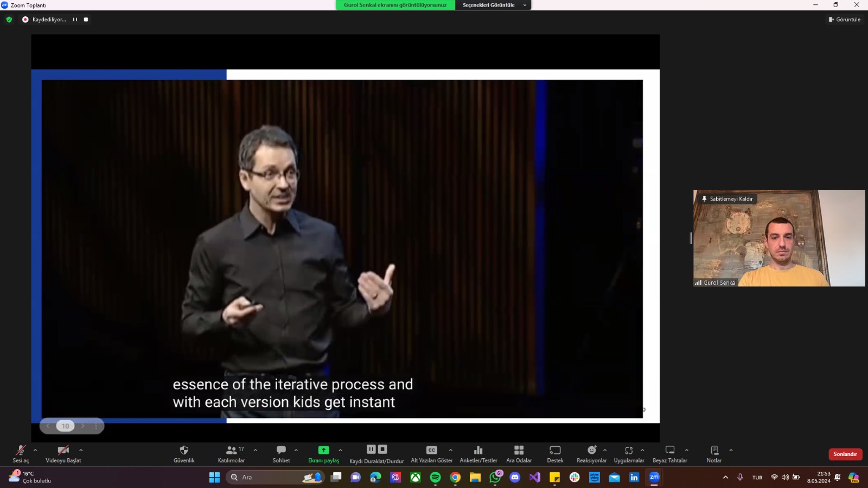Image resolution: width=868 pixels, height=488 pixels.
Task: Toggle Alt Yazıları Göster captions
Action: (x=431, y=451)
